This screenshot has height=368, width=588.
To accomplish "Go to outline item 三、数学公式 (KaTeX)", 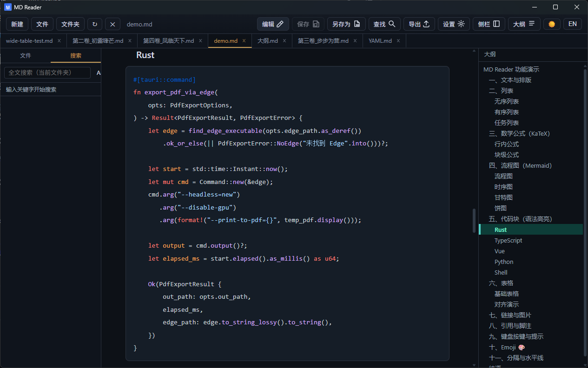I will (519, 133).
